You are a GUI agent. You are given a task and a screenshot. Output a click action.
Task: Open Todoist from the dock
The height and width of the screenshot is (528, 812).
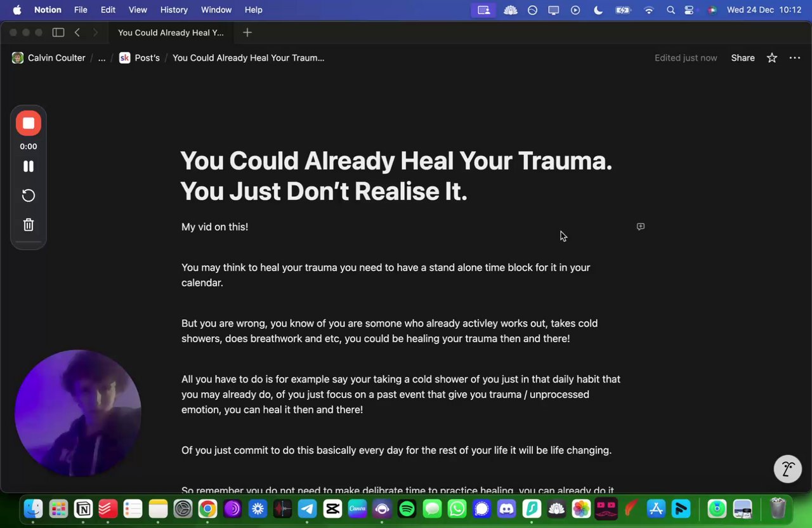108,508
